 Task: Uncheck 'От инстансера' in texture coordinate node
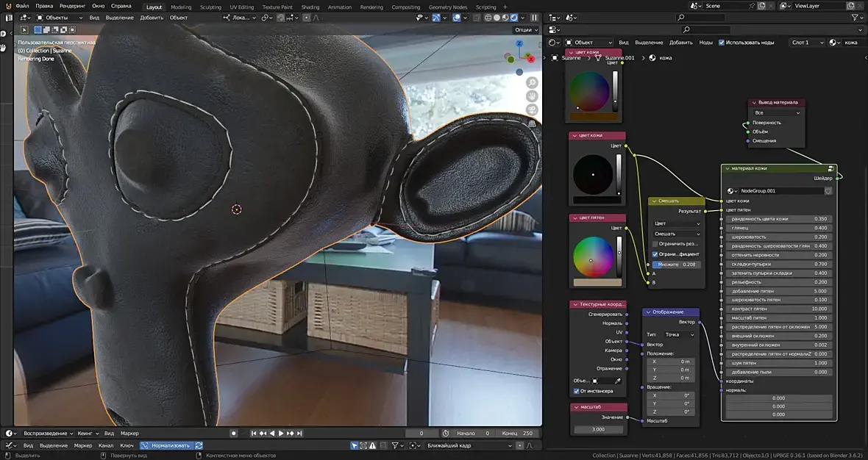click(576, 391)
